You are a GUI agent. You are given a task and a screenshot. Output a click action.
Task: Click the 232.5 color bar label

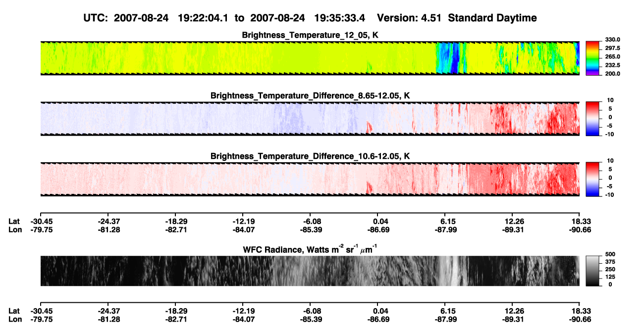point(612,65)
